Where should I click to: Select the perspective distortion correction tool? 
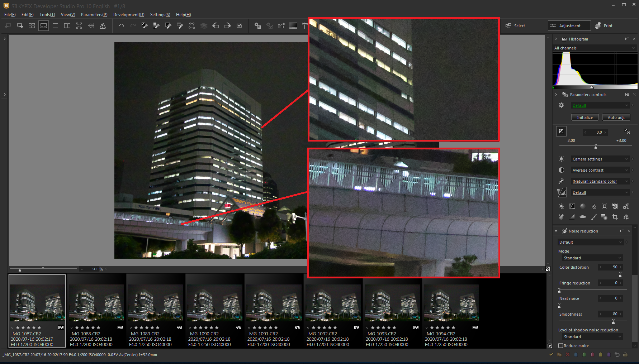tap(192, 26)
